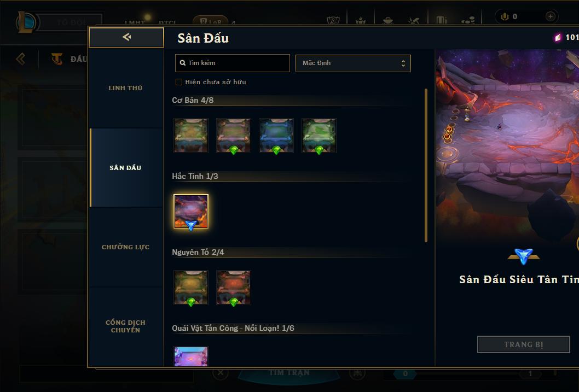The image size is (579, 392).
Task: Click the arena list vertical scrollbar
Action: click(x=426, y=165)
